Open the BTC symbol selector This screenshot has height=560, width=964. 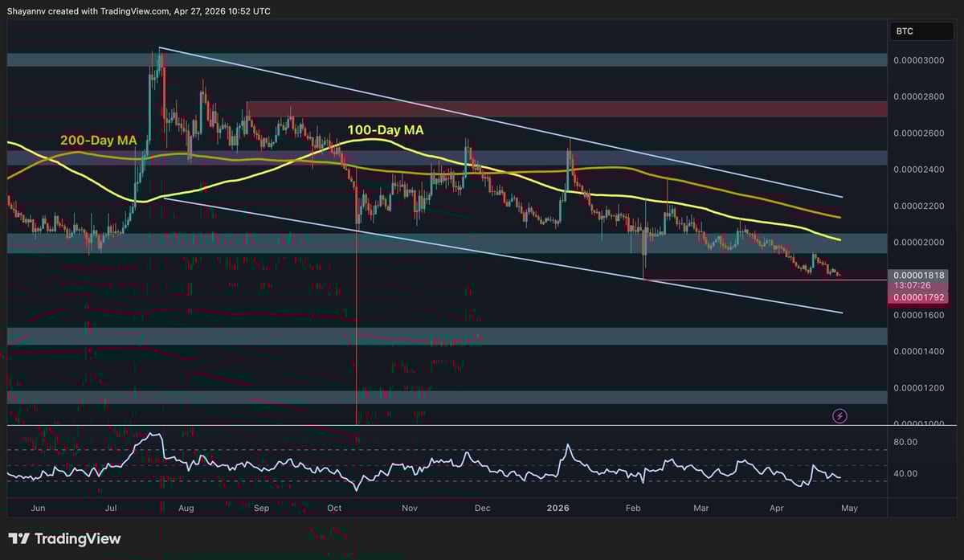(x=921, y=31)
